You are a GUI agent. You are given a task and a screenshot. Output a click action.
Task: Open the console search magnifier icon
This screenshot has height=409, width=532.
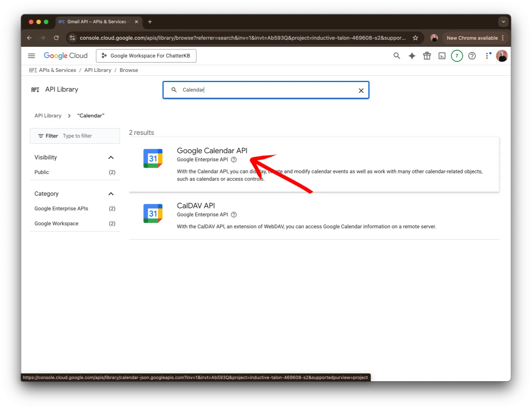click(x=397, y=56)
